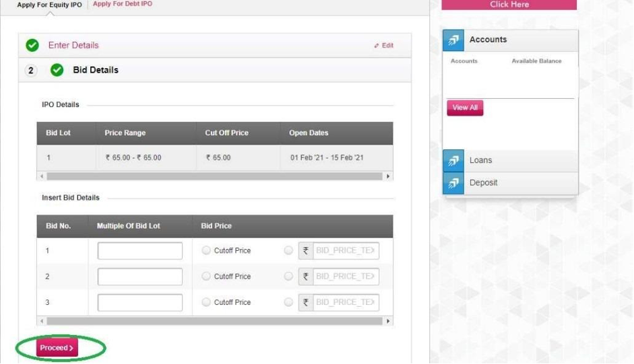This screenshot has height=364, width=634.
Task: Click the Loans section icon
Action: pos(453,161)
